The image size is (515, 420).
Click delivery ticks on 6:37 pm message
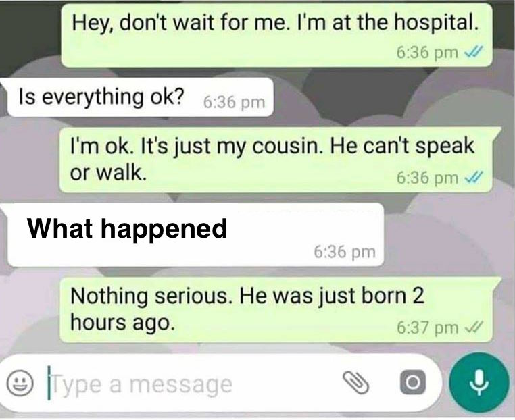pyautogui.click(x=472, y=327)
